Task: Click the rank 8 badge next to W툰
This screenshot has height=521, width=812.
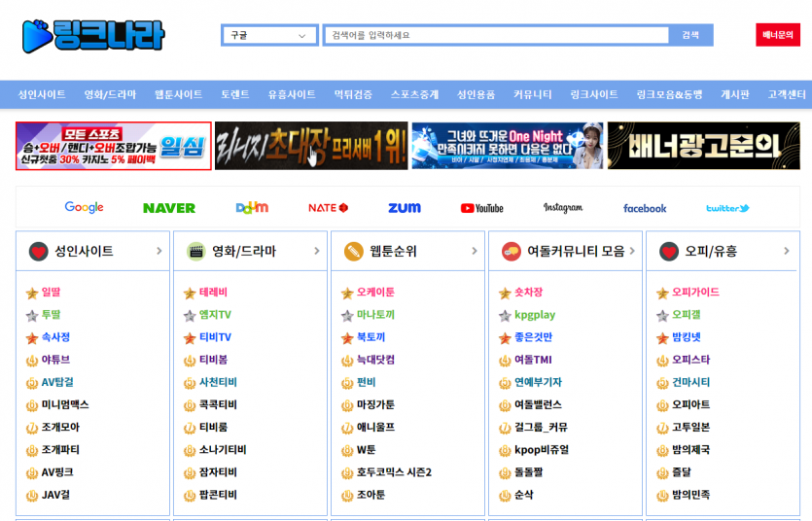Action: tap(347, 451)
